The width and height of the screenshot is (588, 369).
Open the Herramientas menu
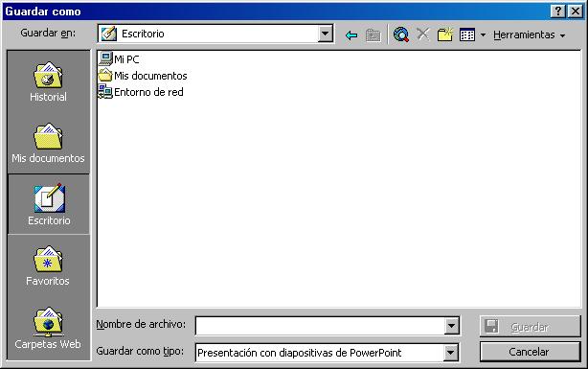click(529, 35)
